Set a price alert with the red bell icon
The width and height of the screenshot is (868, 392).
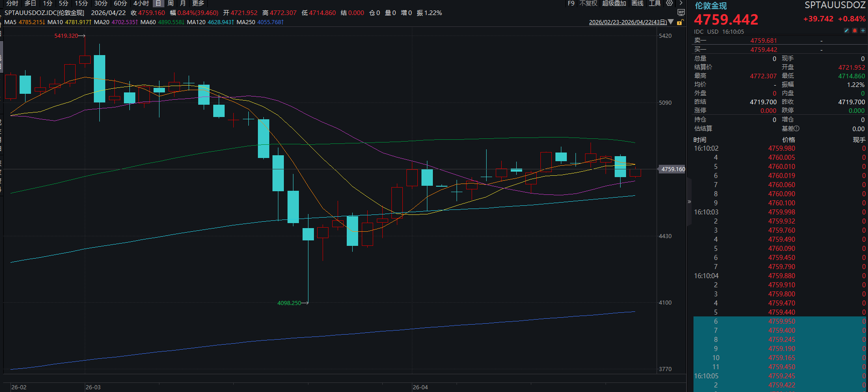click(855, 31)
